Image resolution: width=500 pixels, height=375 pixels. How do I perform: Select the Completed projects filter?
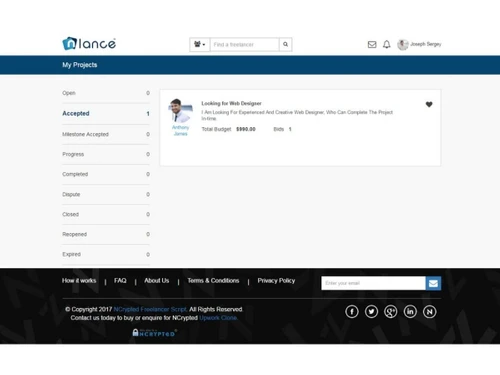click(106, 174)
